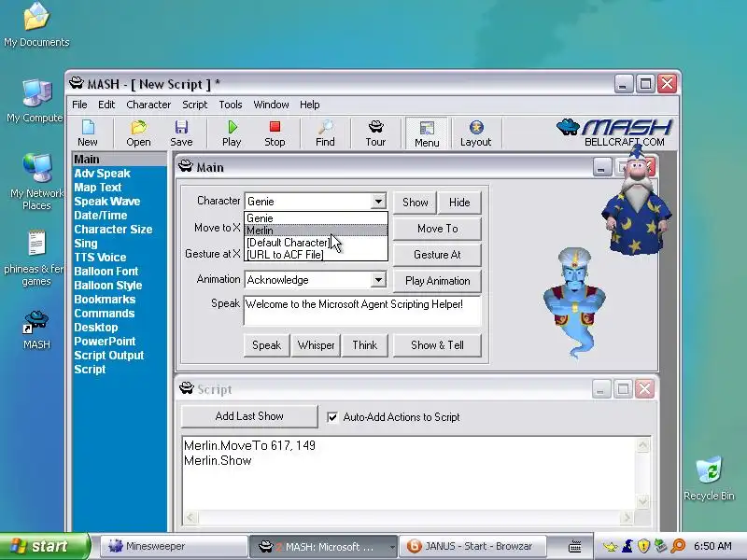Click the security shield tray icon
Image resolution: width=747 pixels, height=560 pixels.
(x=643, y=546)
